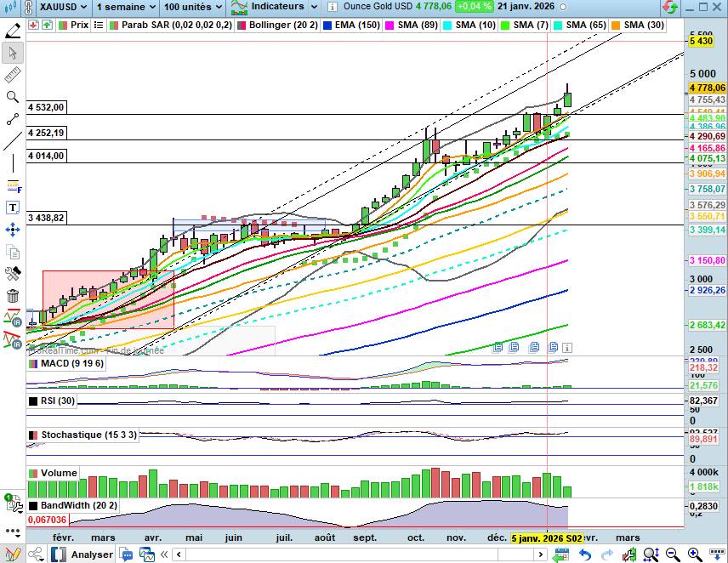Activate the magnifying glass zoom tool

(x=13, y=97)
